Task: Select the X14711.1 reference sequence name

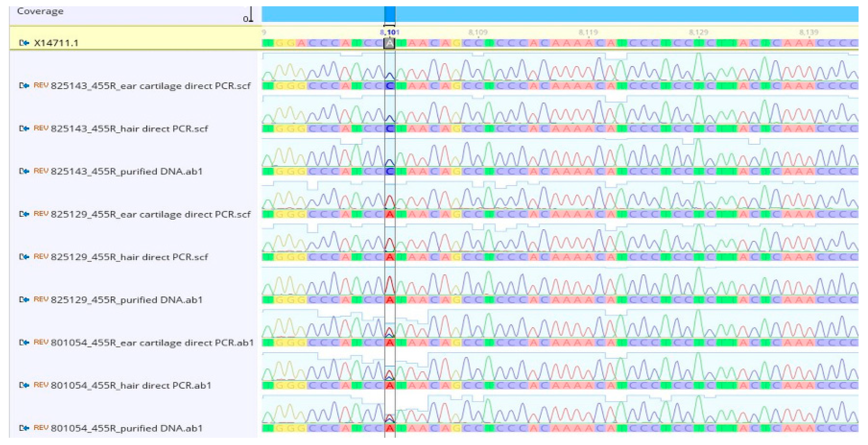Action: (56, 43)
